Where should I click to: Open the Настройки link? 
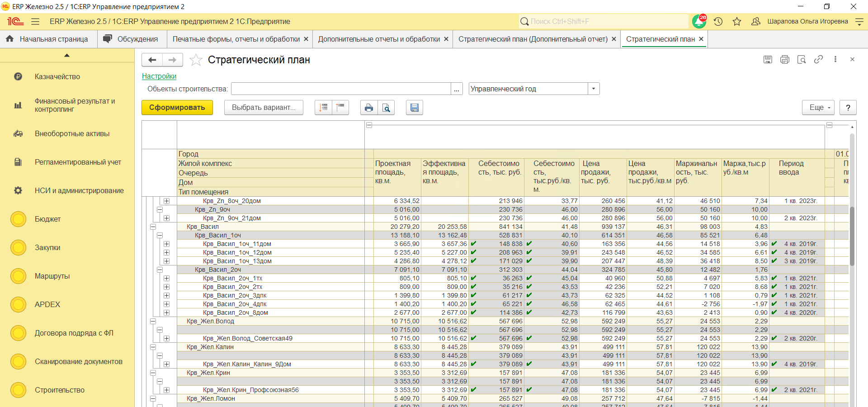(x=159, y=76)
